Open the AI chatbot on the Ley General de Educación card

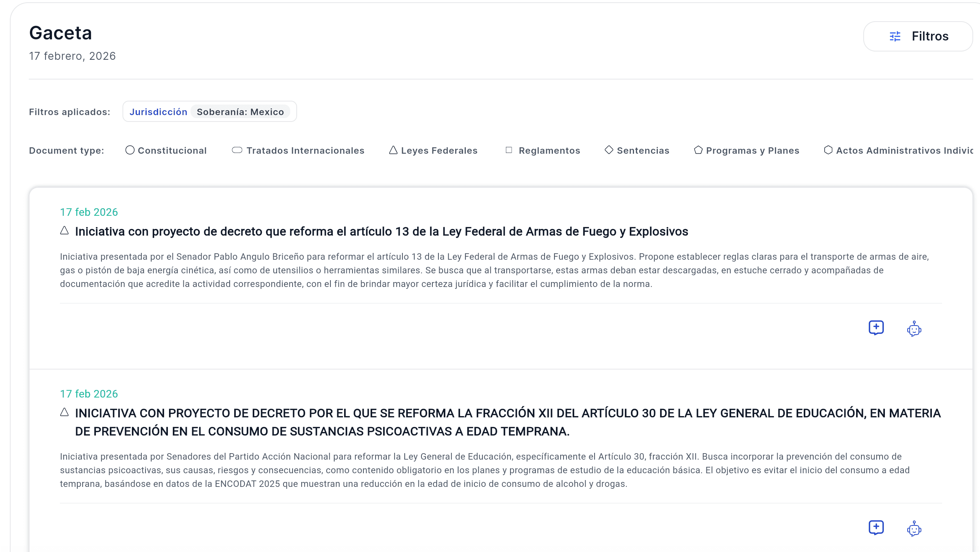tap(914, 529)
